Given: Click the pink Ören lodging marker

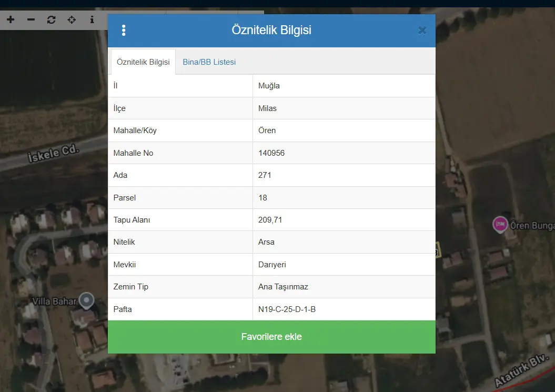Looking at the screenshot, I should click(500, 225).
